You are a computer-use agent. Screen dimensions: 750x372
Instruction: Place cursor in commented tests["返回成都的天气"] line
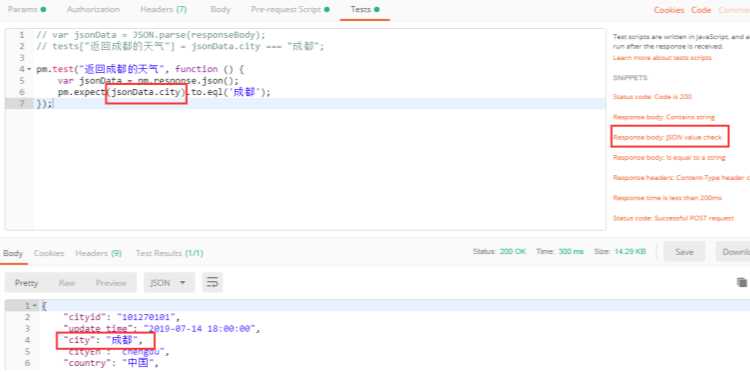180,47
